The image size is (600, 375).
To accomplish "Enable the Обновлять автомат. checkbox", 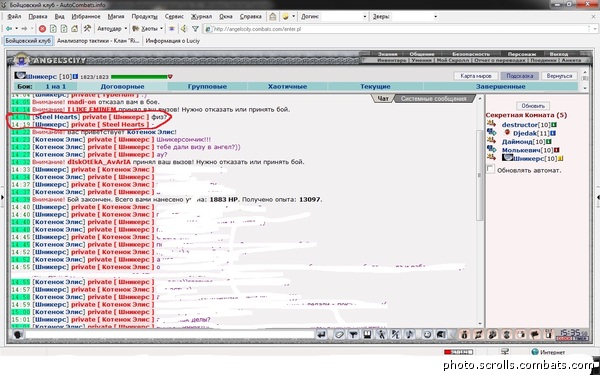I will click(490, 169).
